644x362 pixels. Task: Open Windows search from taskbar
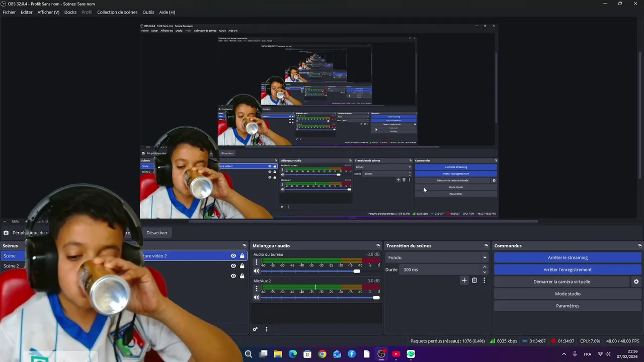coord(249,354)
